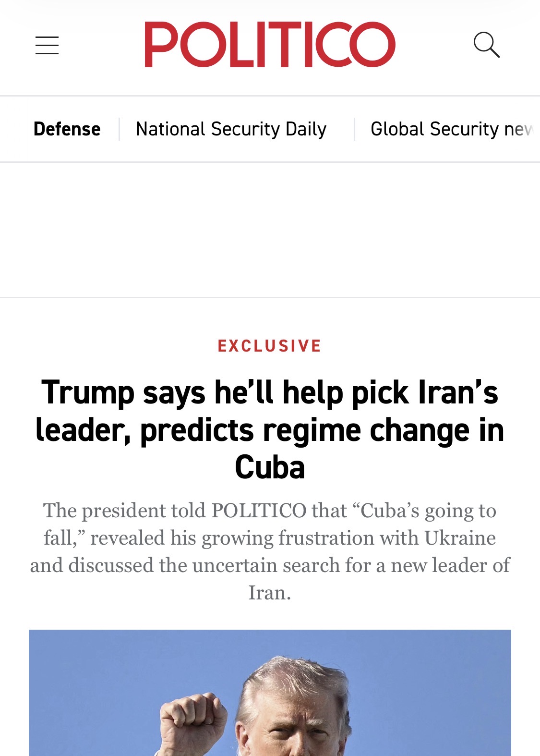Open the Global Security newsletter tab
The height and width of the screenshot is (756, 540).
click(x=451, y=129)
